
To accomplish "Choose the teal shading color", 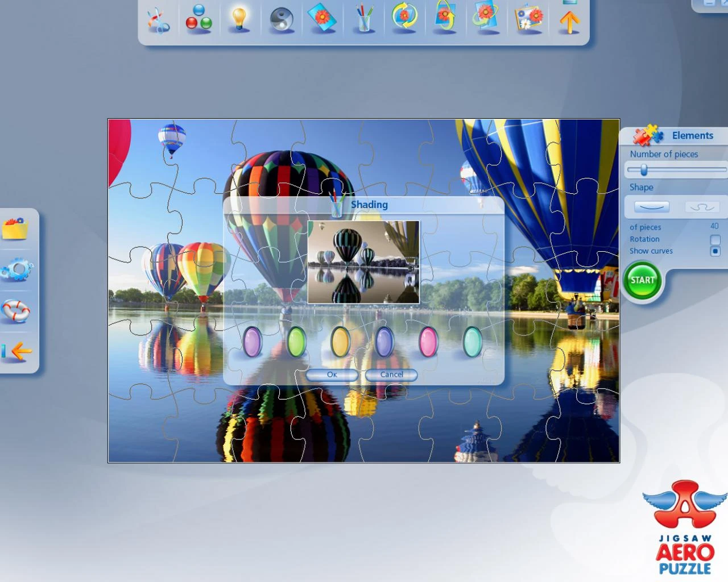I will pyautogui.click(x=473, y=342).
